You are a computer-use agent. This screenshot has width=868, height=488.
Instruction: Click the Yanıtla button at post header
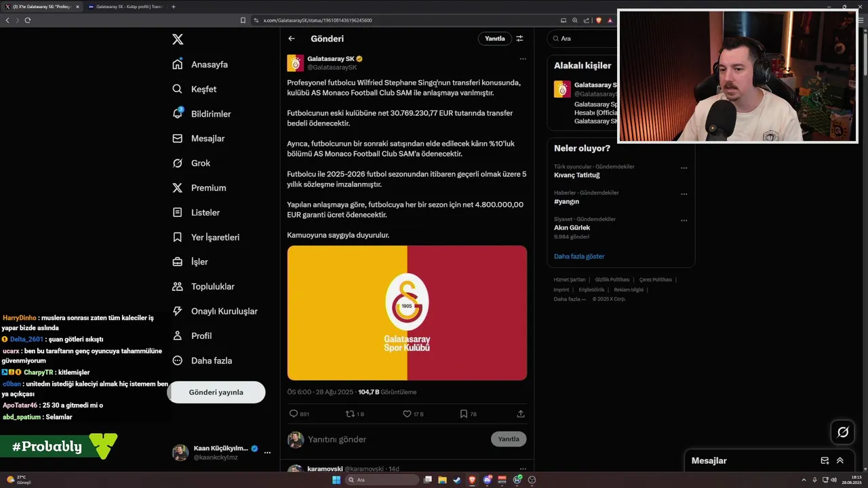495,39
